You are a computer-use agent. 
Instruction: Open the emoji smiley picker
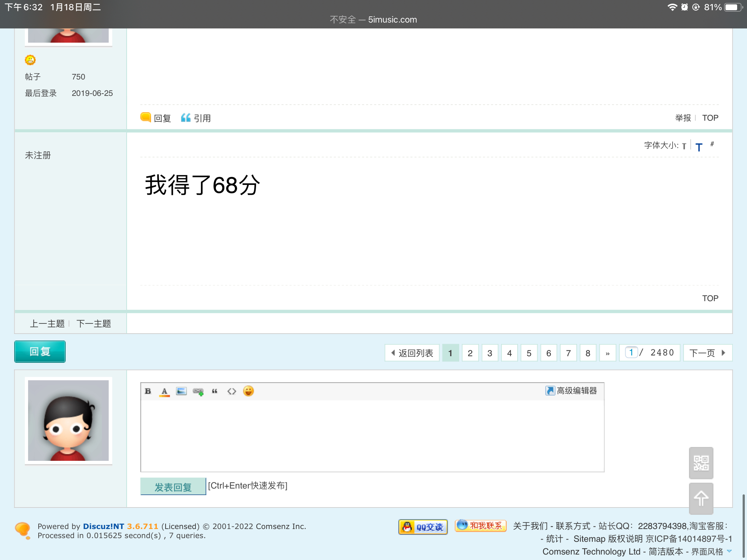[x=248, y=391]
